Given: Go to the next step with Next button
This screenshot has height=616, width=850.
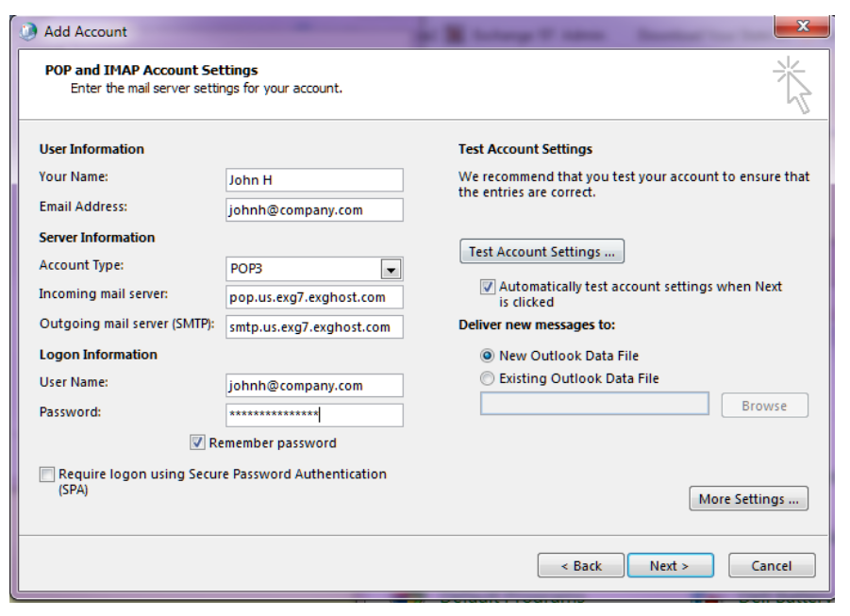Looking at the screenshot, I should (671, 566).
